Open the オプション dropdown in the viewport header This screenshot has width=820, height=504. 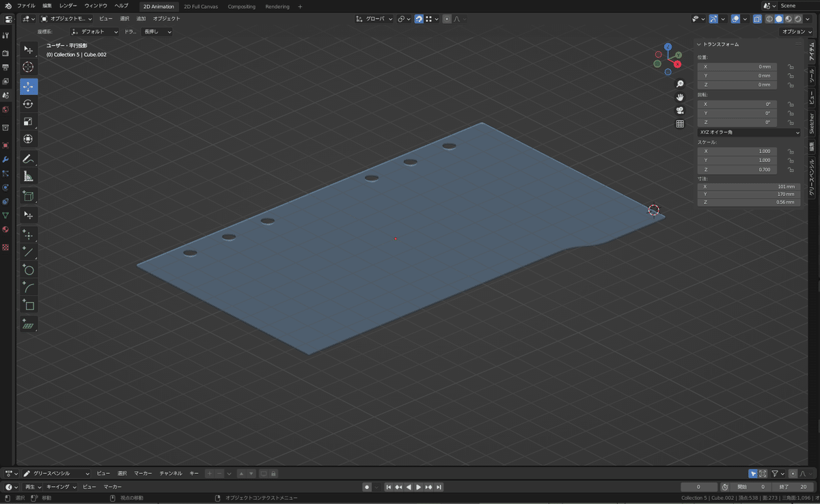(795, 31)
